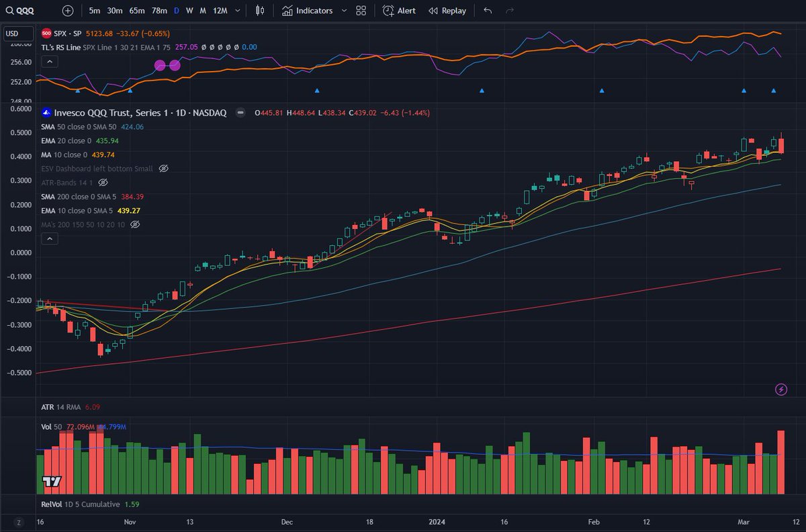806x532 pixels.
Task: Switch to the 30m interval
Action: coord(115,11)
